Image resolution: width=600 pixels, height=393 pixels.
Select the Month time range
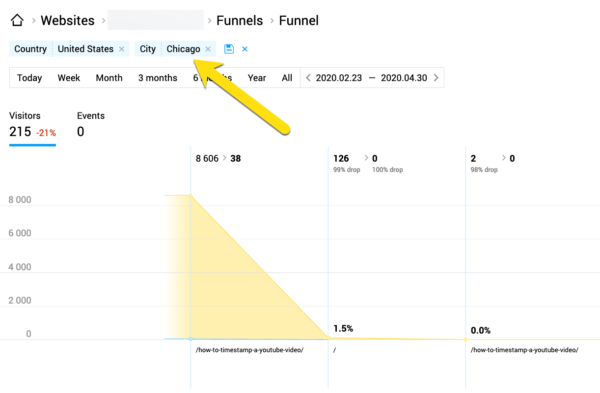click(x=109, y=78)
